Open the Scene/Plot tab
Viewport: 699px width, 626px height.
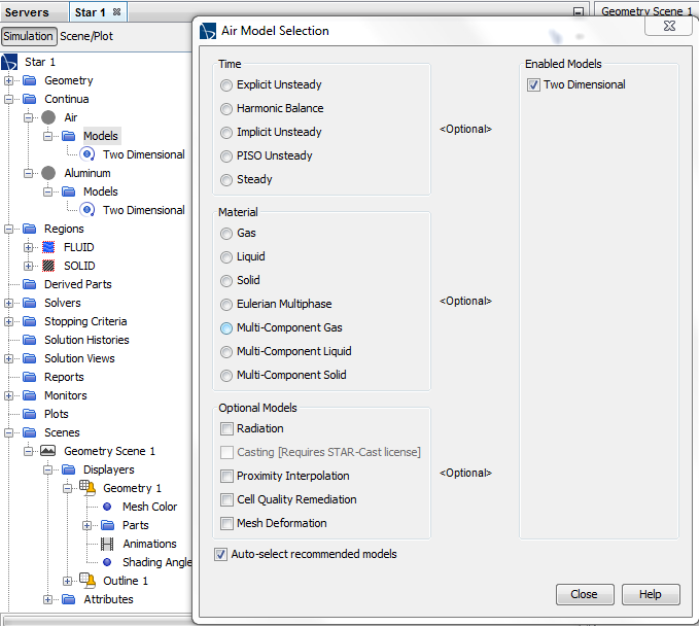pos(86,36)
